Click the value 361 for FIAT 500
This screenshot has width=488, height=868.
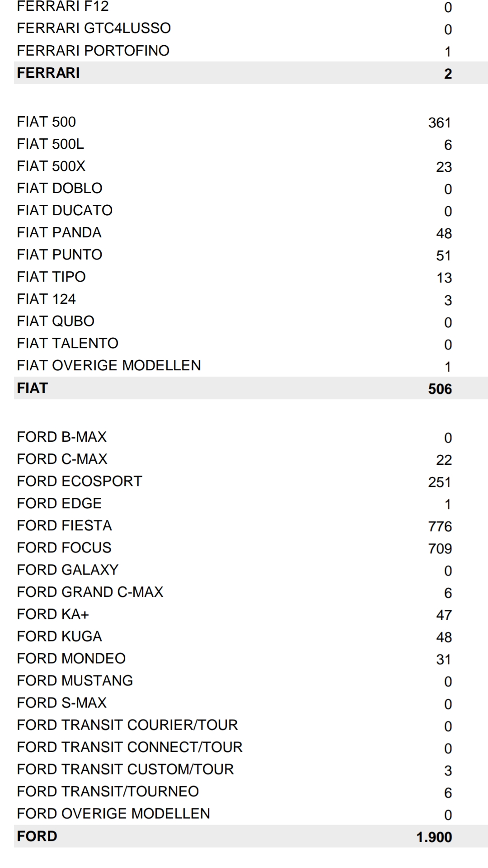(439, 123)
